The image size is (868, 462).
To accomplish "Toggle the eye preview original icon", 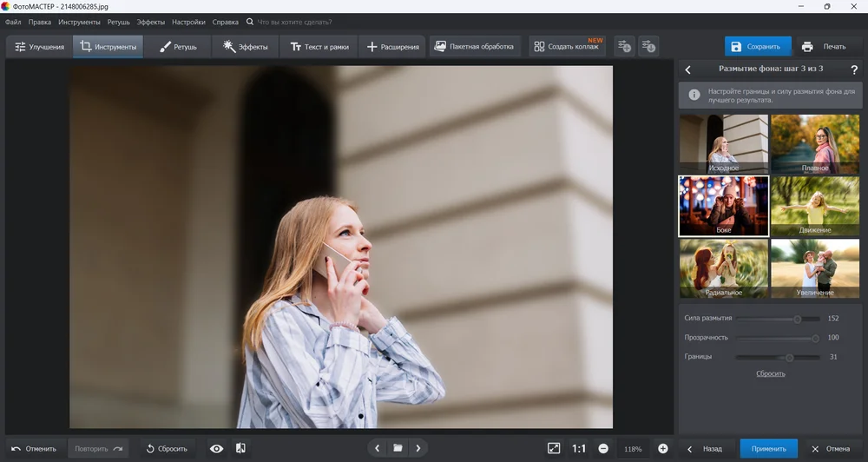I will pyautogui.click(x=217, y=448).
